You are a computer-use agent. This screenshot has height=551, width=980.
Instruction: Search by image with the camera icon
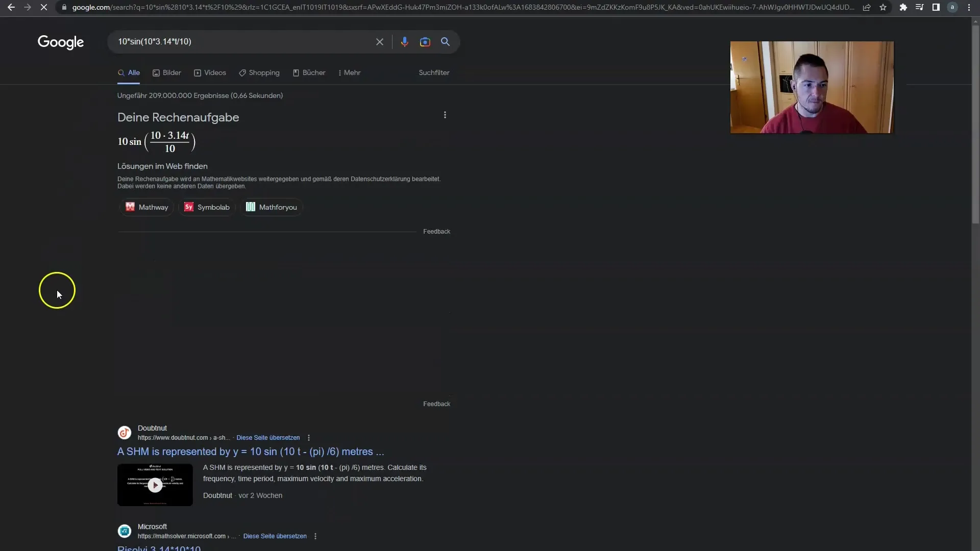tap(425, 42)
